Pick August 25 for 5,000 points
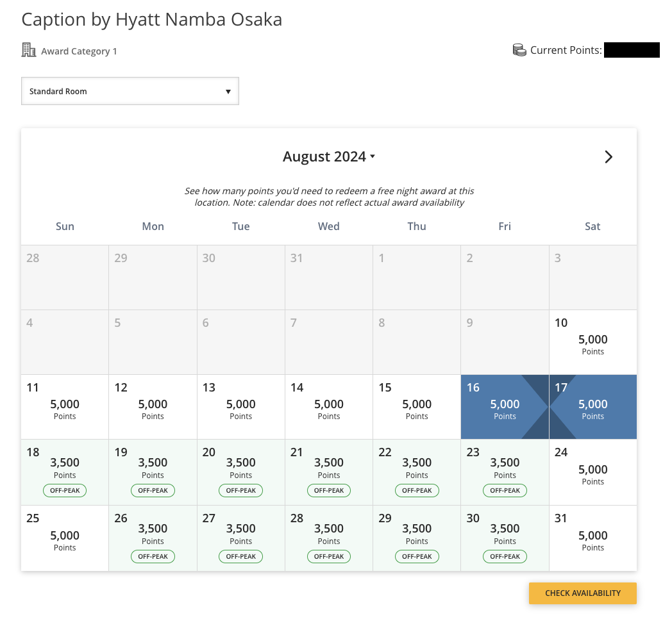The width and height of the screenshot is (672, 619). [x=65, y=538]
